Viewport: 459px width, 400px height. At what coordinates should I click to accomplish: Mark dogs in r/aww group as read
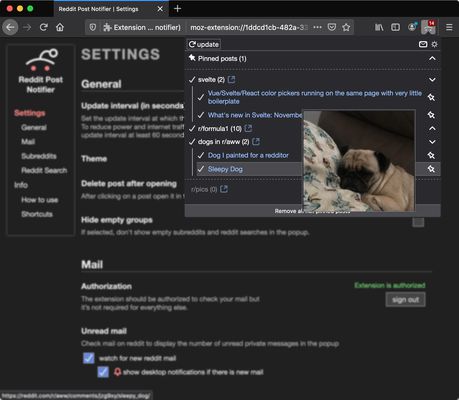click(192, 142)
